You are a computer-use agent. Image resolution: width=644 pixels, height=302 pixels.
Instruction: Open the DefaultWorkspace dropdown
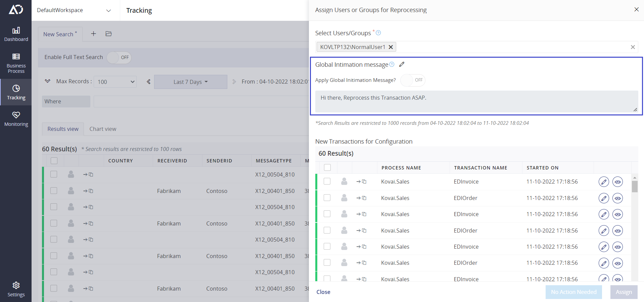[x=74, y=10]
